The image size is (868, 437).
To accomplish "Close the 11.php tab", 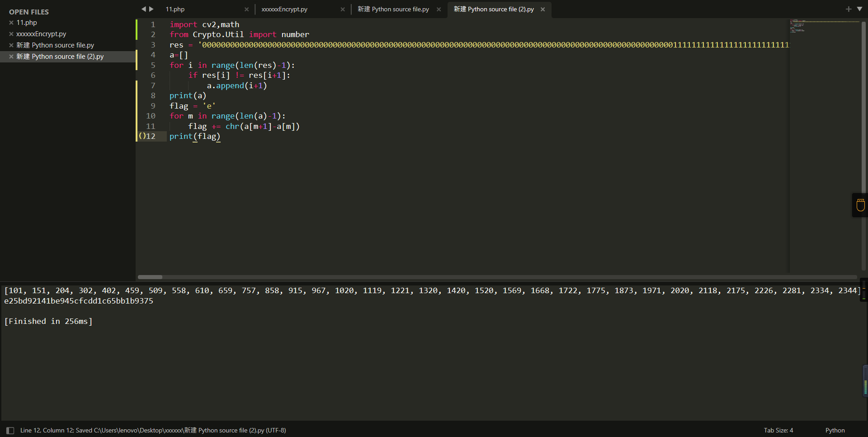I will pos(246,9).
